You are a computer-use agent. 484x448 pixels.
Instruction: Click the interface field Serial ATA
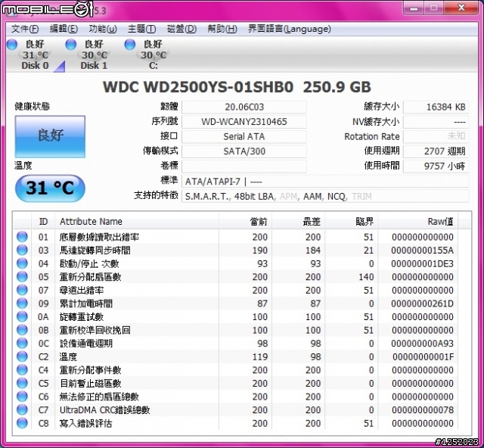coord(244,136)
